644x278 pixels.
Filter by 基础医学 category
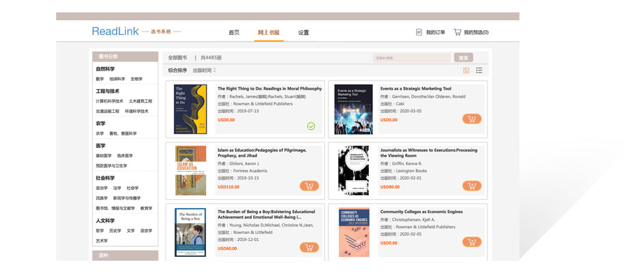point(103,155)
